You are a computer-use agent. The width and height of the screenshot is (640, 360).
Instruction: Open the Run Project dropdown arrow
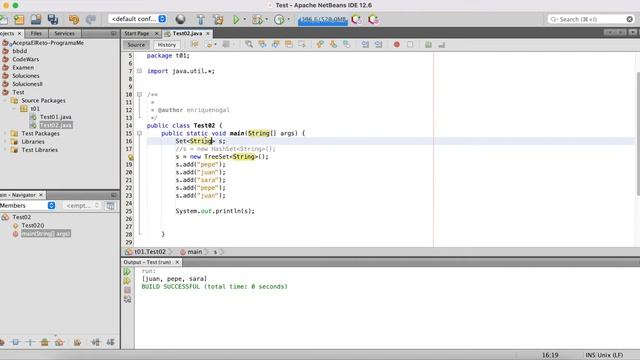[x=245, y=19]
